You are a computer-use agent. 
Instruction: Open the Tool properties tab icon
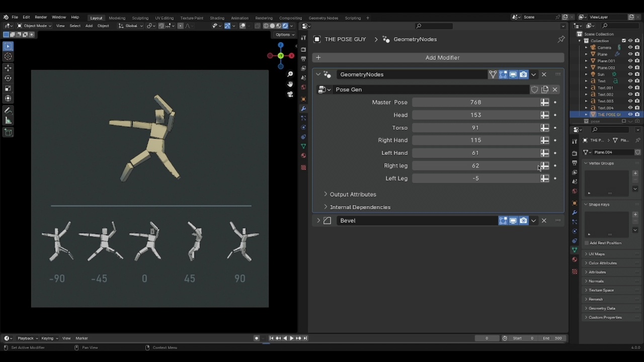303,38
